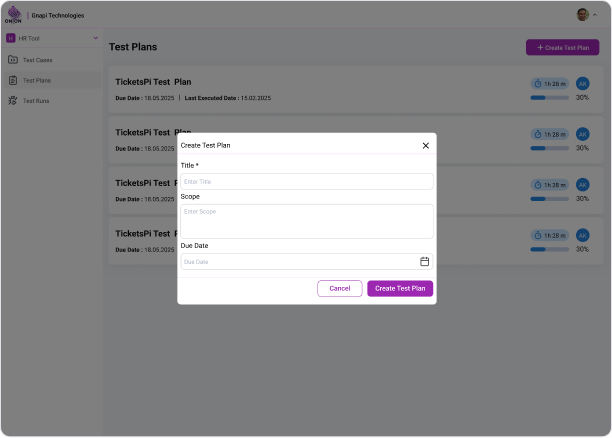Image resolution: width=612 pixels, height=438 pixels.
Task: Go to Test Plans menu item
Action: tap(37, 80)
